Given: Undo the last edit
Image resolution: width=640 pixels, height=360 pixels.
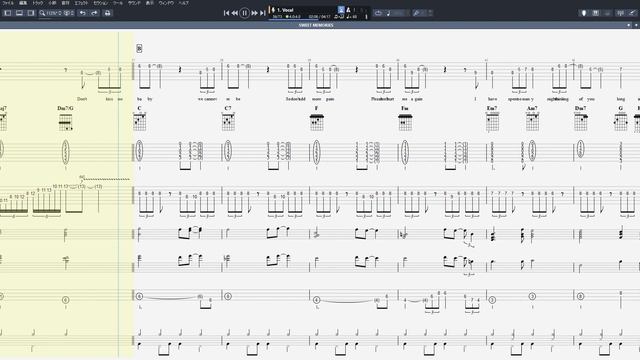Looking at the screenshot, I should point(83,13).
